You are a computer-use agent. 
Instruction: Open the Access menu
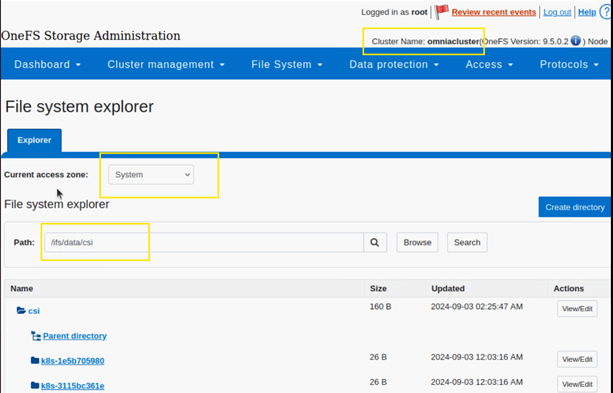tap(489, 65)
